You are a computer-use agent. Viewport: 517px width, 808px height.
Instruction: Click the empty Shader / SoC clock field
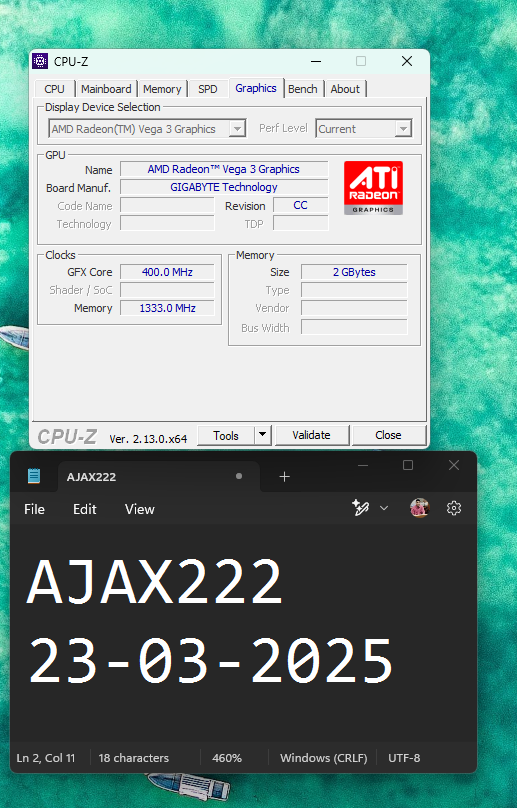[167, 290]
